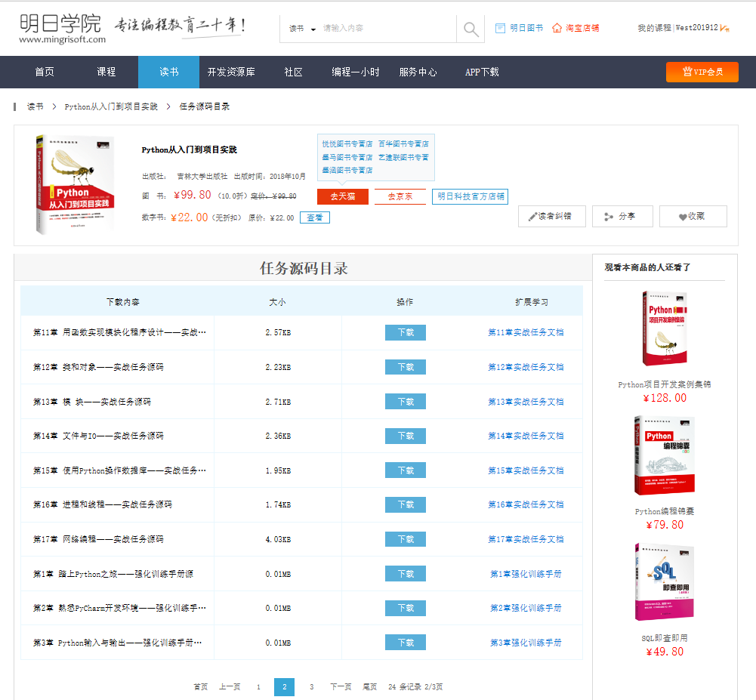Download the 第3章 输入与输出 manual source
The height and width of the screenshot is (700, 756).
pyautogui.click(x=406, y=643)
